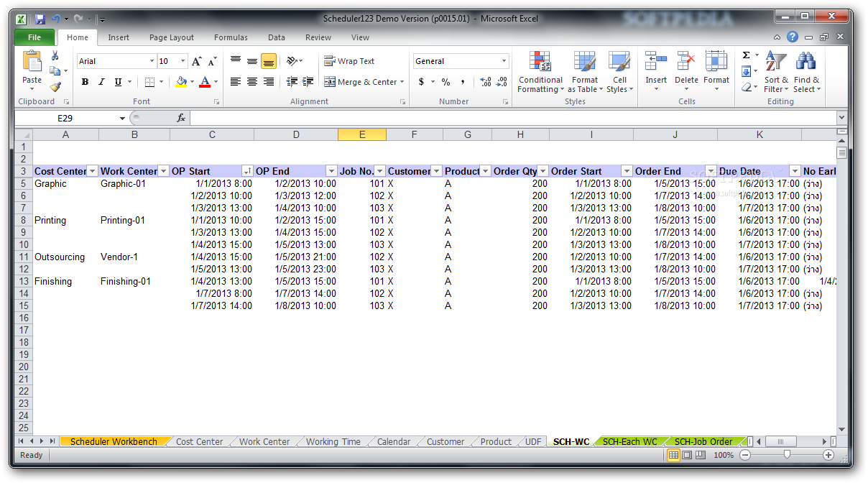Click the Decrease Decimal icon
868x483 pixels.
tap(502, 82)
